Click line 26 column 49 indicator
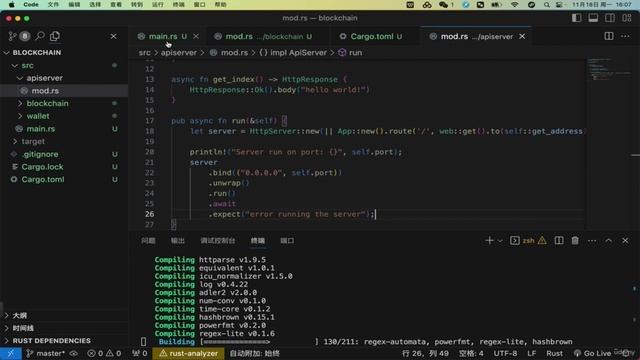The width and height of the screenshot is (640, 360). [x=425, y=353]
